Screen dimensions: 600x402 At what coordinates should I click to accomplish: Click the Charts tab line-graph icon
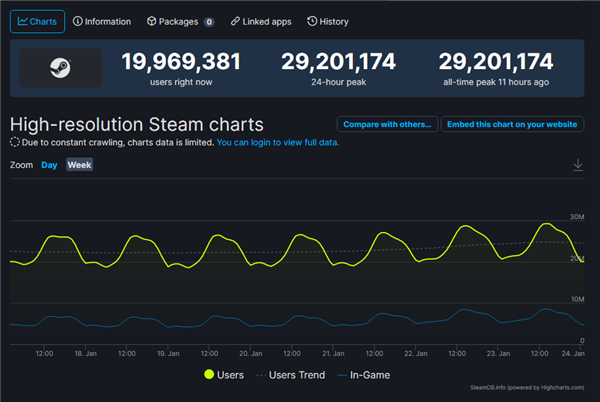point(23,21)
